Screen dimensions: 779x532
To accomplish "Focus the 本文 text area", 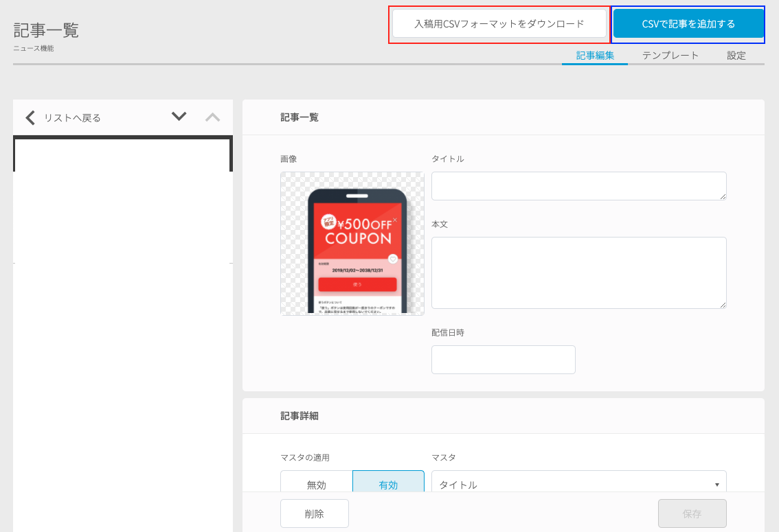I will point(579,273).
